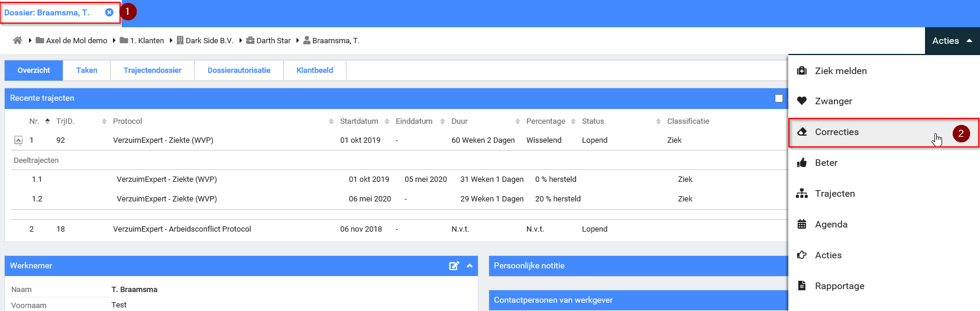
Task: Toggle the checkbox in Recente trajecten header
Action: (x=778, y=98)
